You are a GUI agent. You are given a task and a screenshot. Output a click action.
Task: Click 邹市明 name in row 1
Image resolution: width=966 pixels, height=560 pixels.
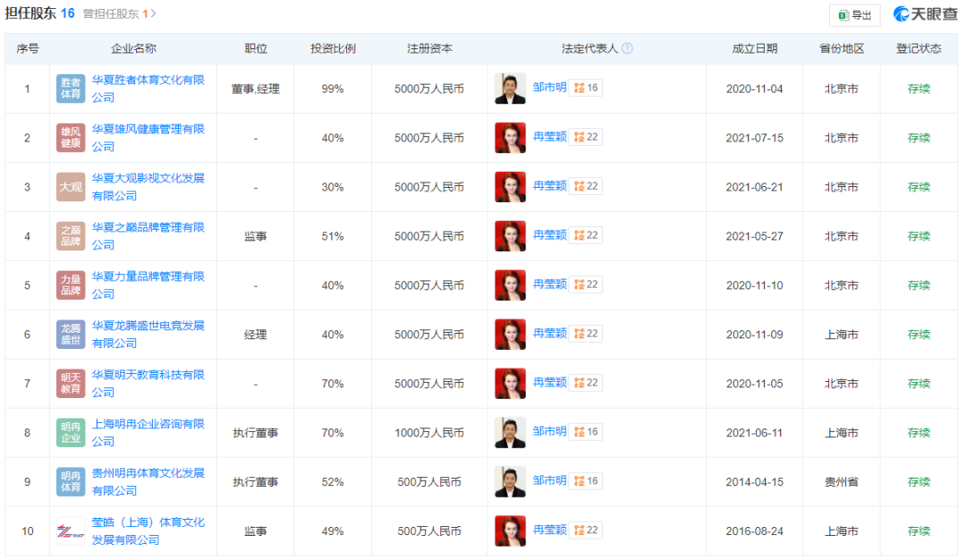(549, 88)
